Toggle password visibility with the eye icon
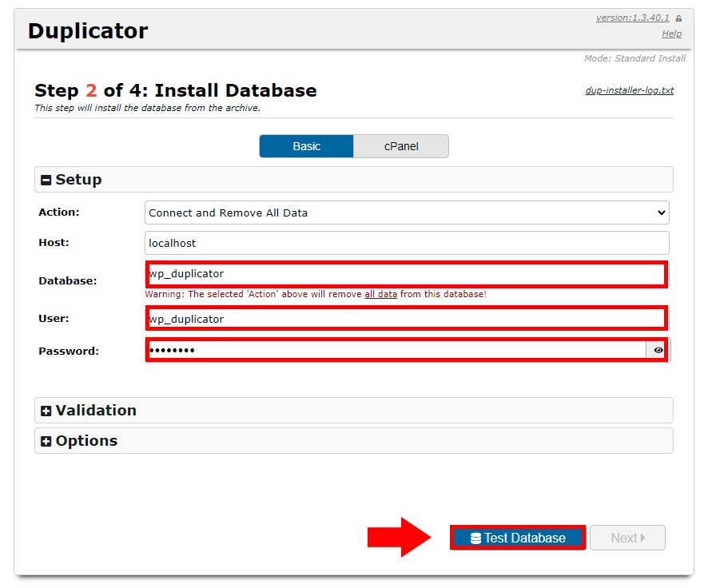This screenshot has height=588, width=712. click(658, 350)
